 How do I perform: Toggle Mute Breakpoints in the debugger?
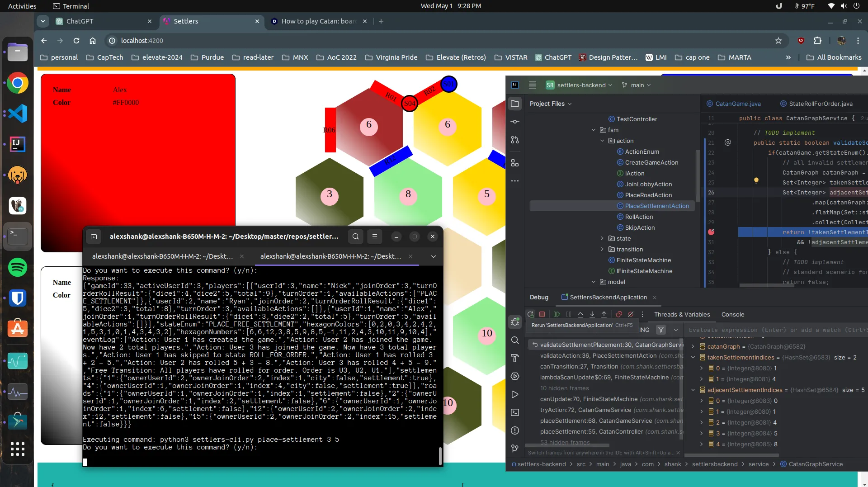pyautogui.click(x=631, y=314)
